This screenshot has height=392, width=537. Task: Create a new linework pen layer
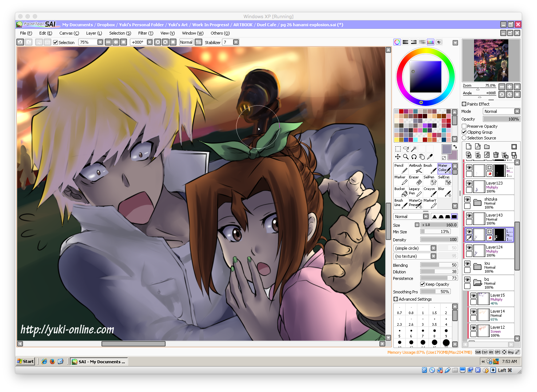point(478,147)
